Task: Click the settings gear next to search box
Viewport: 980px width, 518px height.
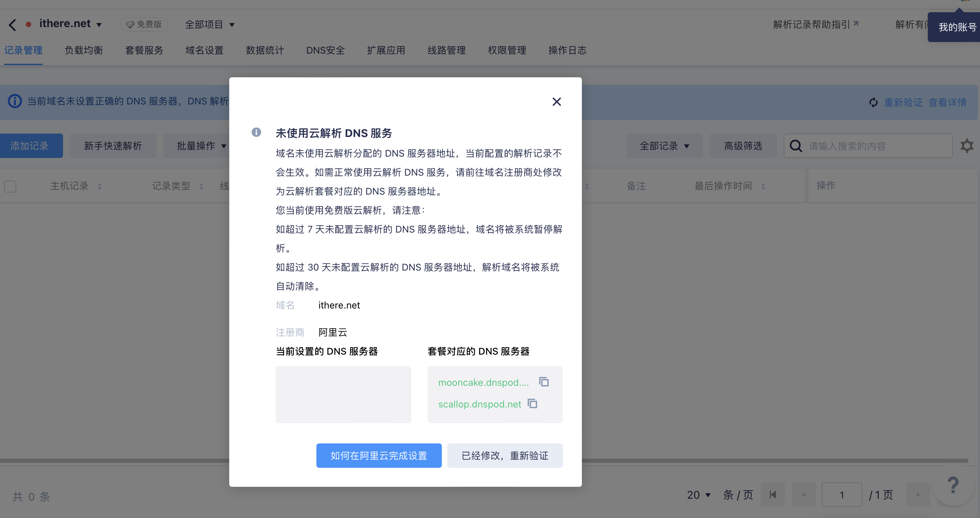Action: pos(967,146)
